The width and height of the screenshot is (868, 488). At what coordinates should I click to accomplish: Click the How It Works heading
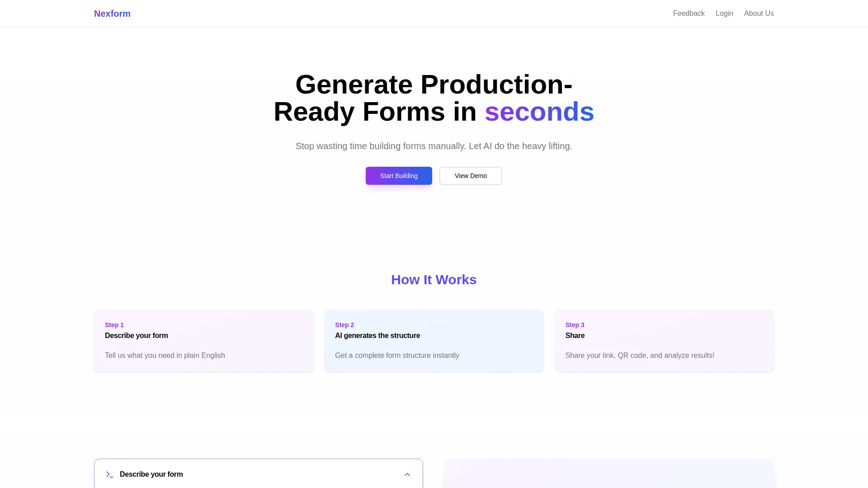point(434,279)
